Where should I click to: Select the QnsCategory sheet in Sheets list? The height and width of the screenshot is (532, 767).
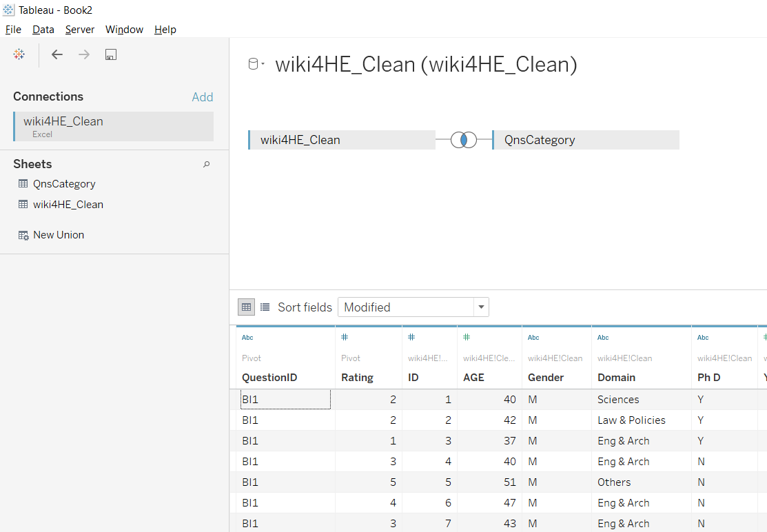click(64, 184)
